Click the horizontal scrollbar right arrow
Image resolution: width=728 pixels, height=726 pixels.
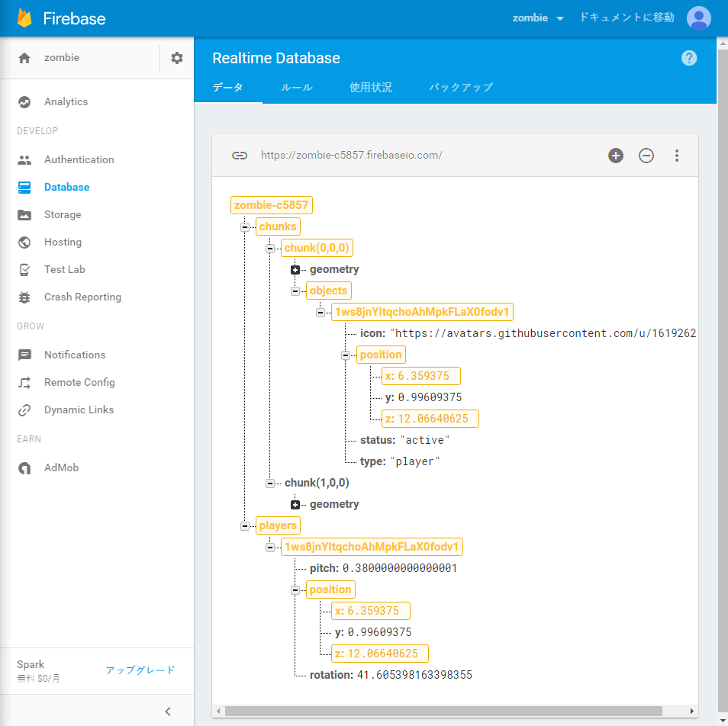click(692, 712)
